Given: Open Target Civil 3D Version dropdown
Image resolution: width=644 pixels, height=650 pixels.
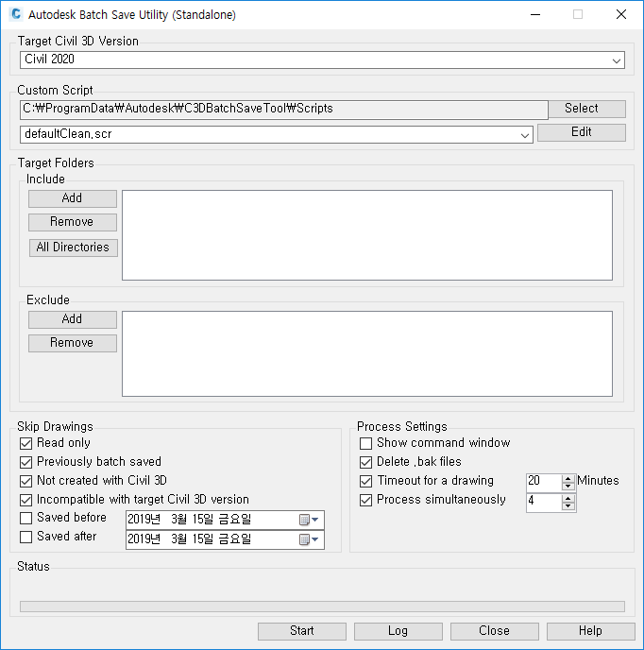Looking at the screenshot, I should (617, 60).
